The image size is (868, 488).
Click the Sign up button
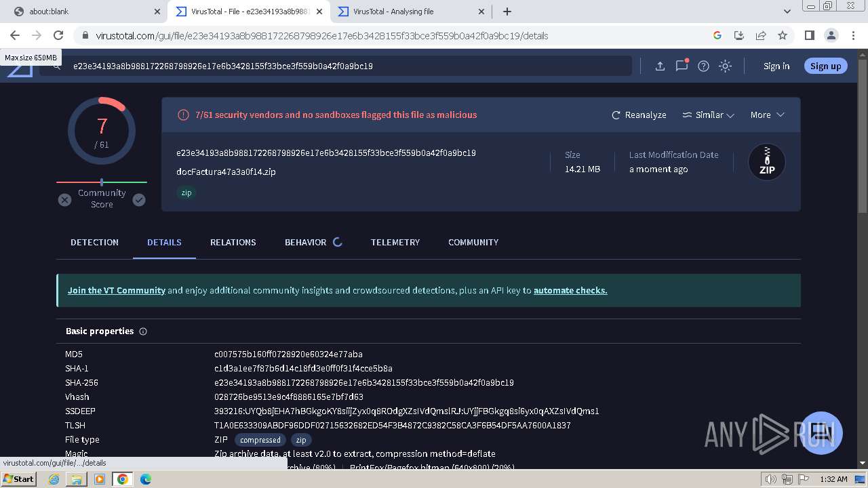click(x=825, y=66)
